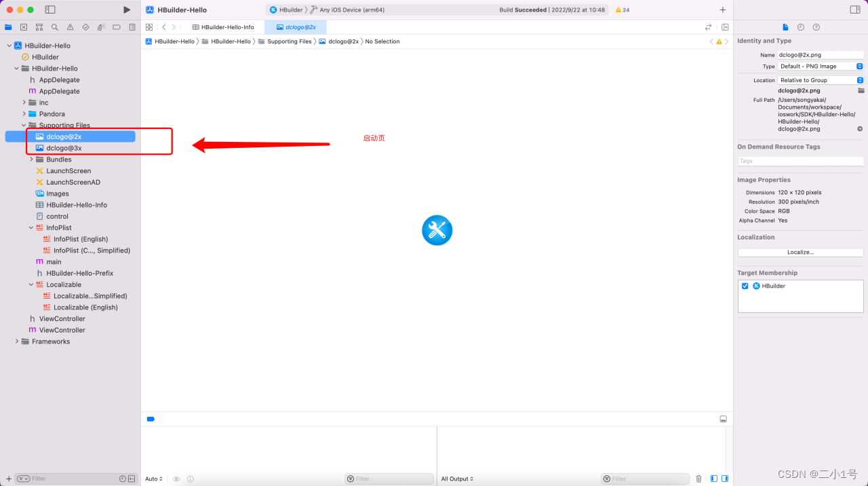The width and height of the screenshot is (868, 486).
Task: Expand the Bundles folder
Action: tap(31, 160)
